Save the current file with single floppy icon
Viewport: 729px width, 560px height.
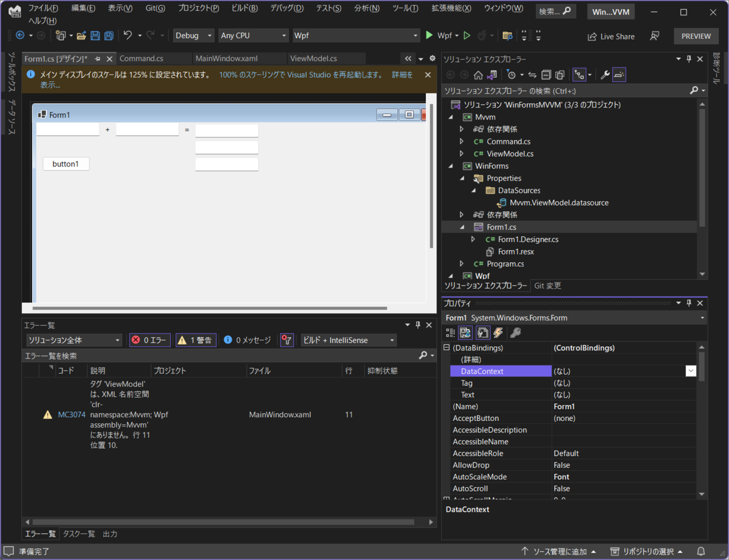coord(95,36)
